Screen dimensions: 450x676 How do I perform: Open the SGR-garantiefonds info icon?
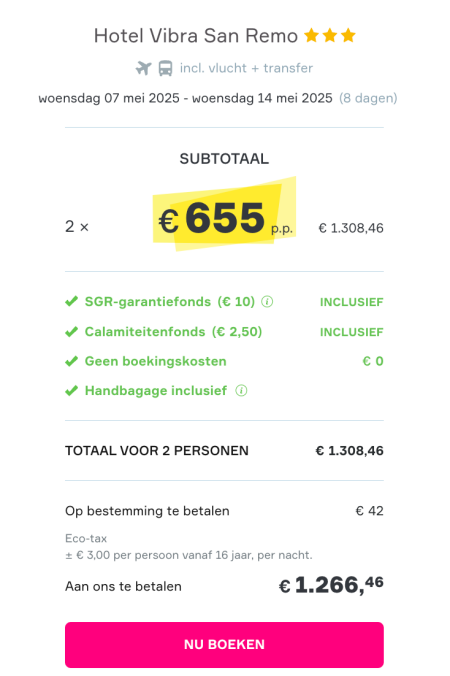point(267,302)
